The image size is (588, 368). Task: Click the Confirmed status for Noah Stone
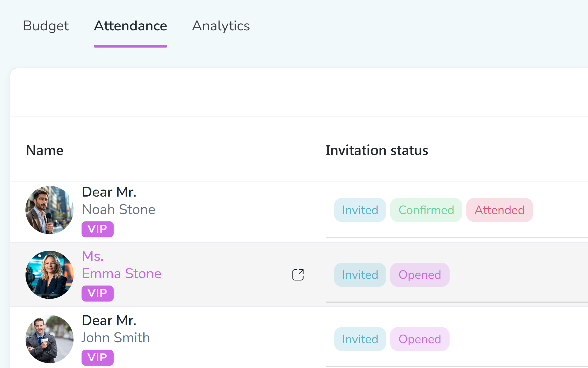coord(426,210)
